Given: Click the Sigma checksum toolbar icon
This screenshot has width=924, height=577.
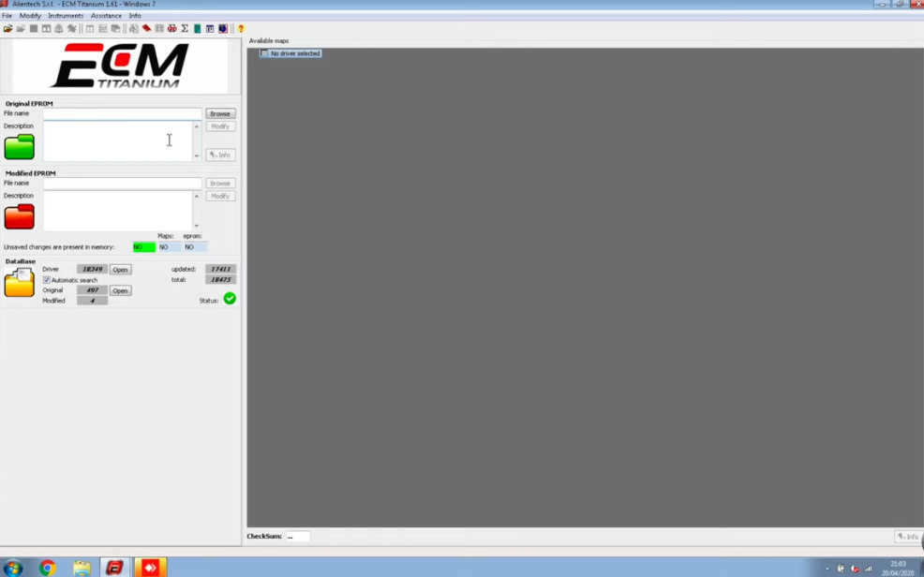Looking at the screenshot, I should click(x=185, y=28).
